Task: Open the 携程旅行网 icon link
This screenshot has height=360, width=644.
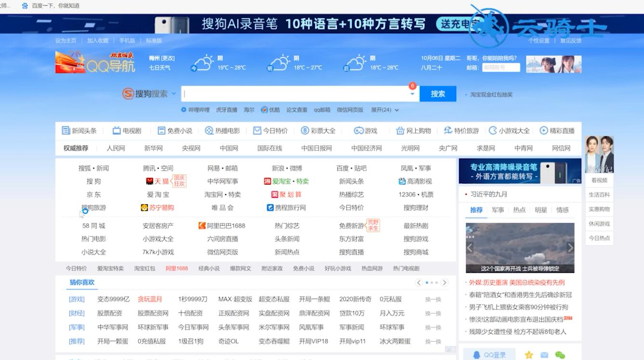Action: tap(286, 208)
